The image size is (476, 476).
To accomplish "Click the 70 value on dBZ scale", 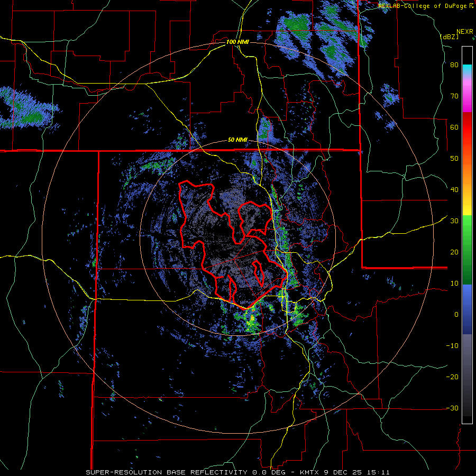I will (454, 96).
